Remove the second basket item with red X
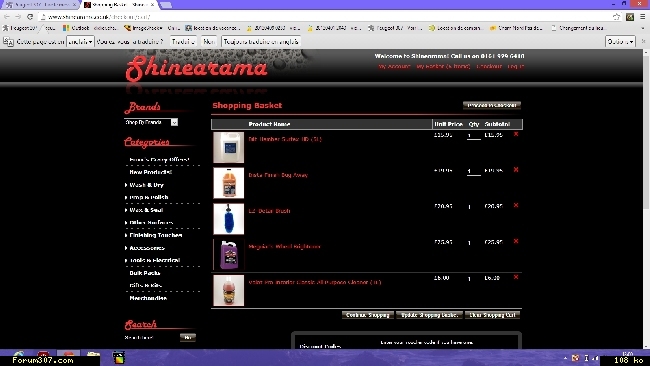The width and height of the screenshot is (650, 366). coord(516,170)
